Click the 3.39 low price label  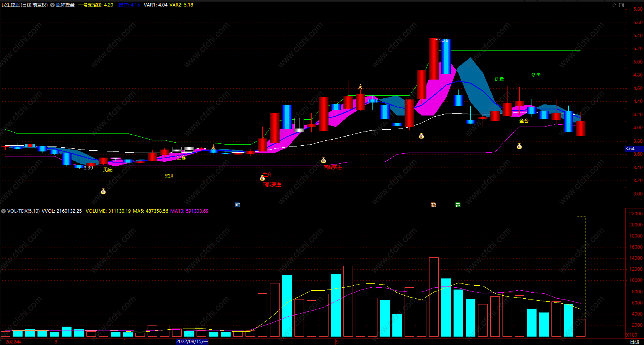click(88, 168)
